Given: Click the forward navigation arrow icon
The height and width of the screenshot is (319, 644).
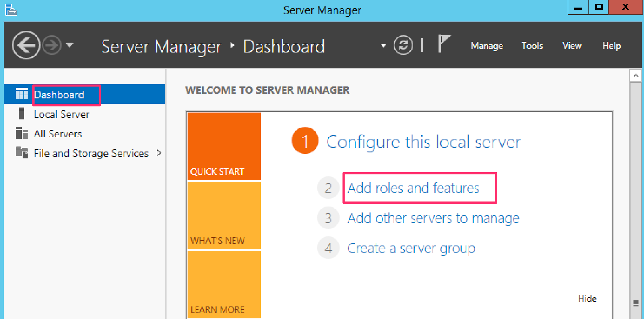Looking at the screenshot, I should pyautogui.click(x=52, y=45).
